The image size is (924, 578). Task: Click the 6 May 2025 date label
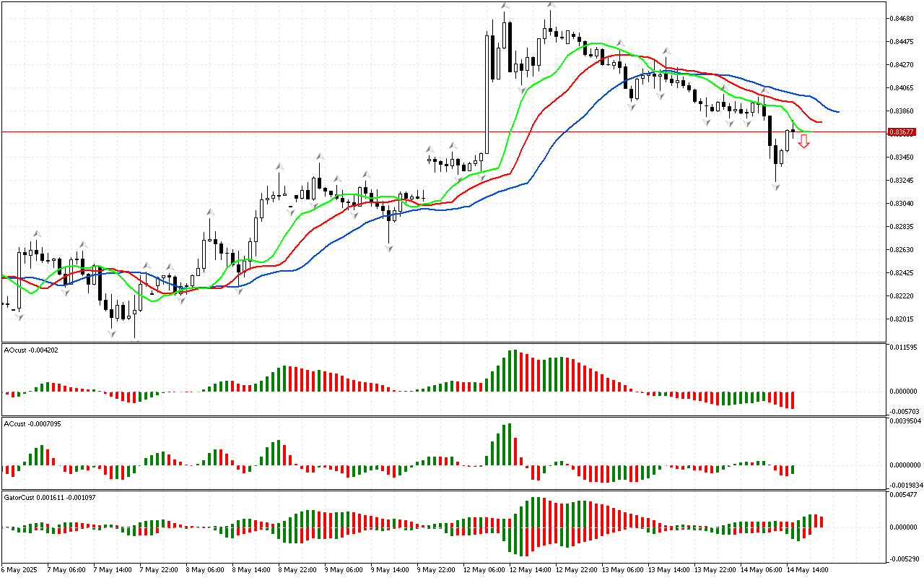pos(20,569)
